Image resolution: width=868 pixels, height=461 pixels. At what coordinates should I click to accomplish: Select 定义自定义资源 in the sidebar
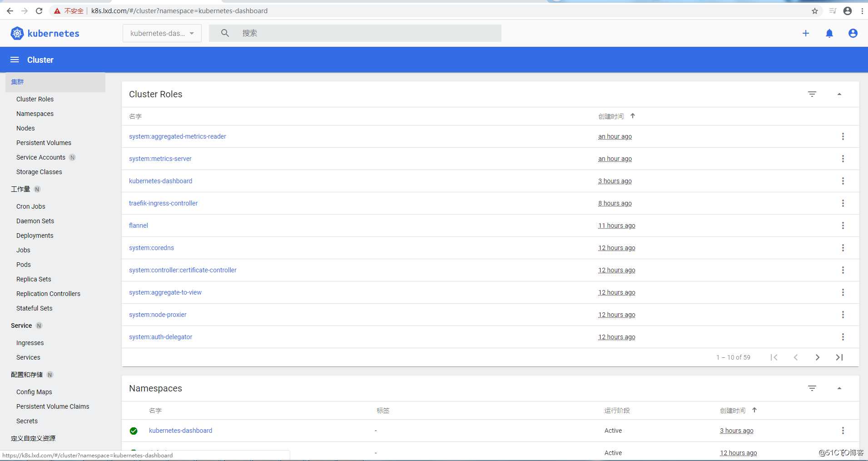(x=33, y=438)
